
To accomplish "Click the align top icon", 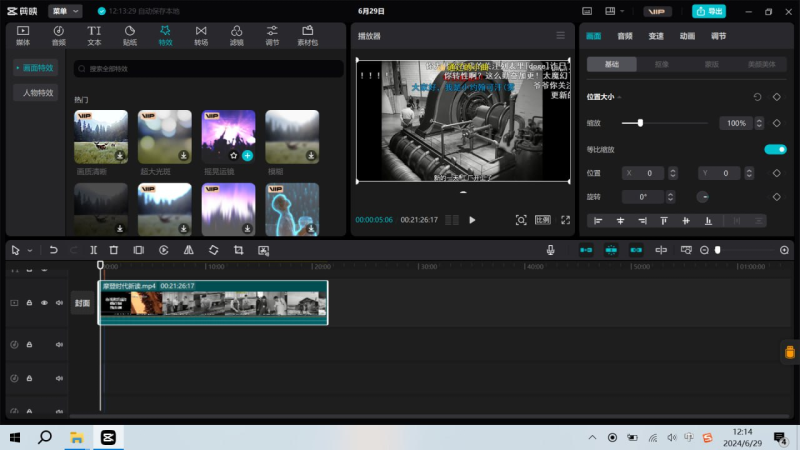I will (x=664, y=220).
